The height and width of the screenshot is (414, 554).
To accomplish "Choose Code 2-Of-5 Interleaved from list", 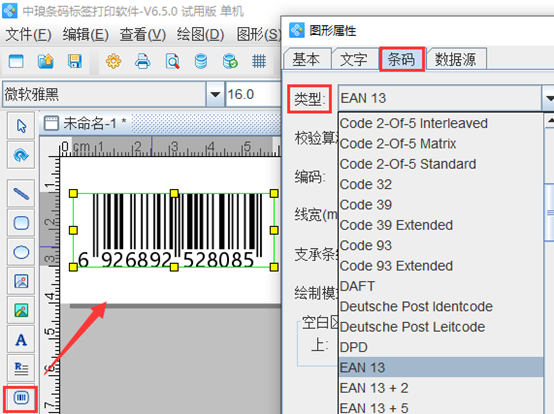I will pyautogui.click(x=441, y=123).
